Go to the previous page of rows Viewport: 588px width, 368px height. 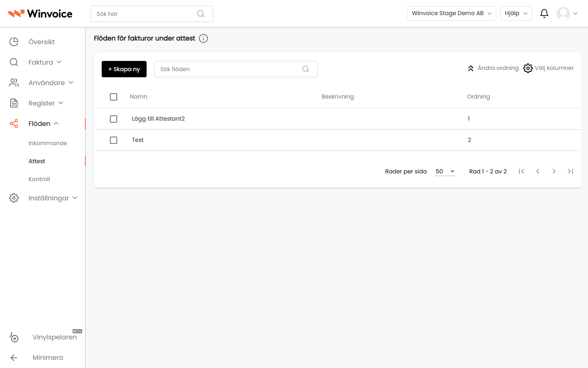(x=538, y=171)
